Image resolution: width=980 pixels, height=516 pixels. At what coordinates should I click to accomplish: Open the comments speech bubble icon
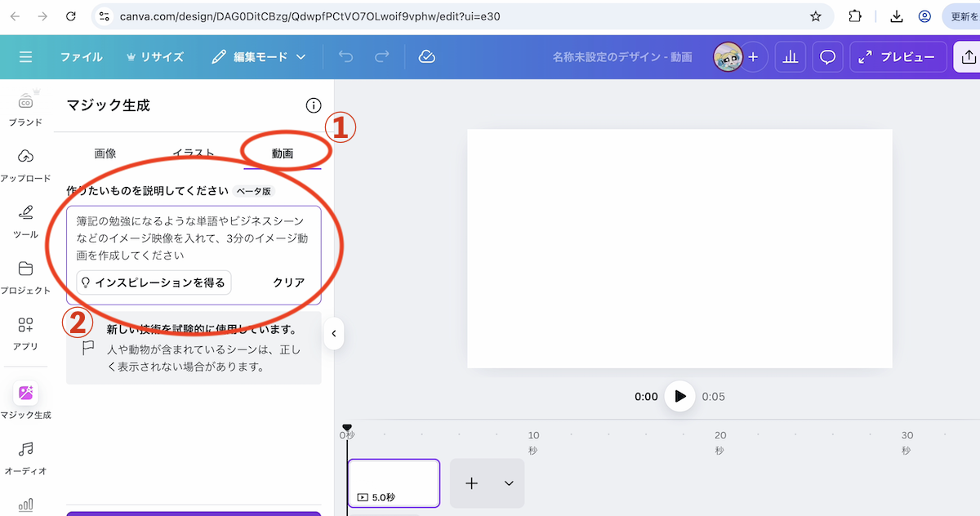point(827,57)
